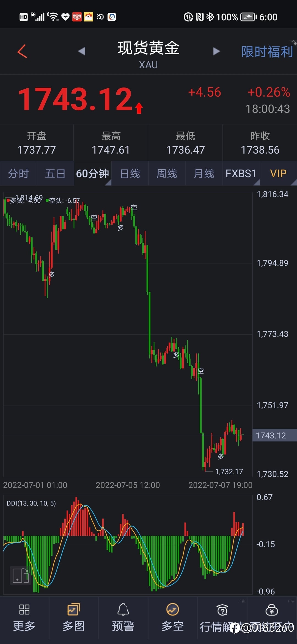Tap the 1,773.43 price axis label
The width and height of the screenshot is (297, 644).
point(272,334)
